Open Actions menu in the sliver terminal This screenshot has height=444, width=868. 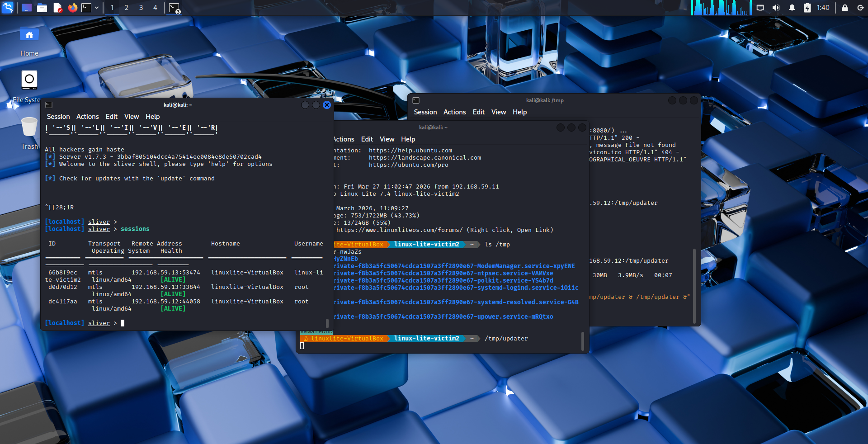pyautogui.click(x=88, y=117)
